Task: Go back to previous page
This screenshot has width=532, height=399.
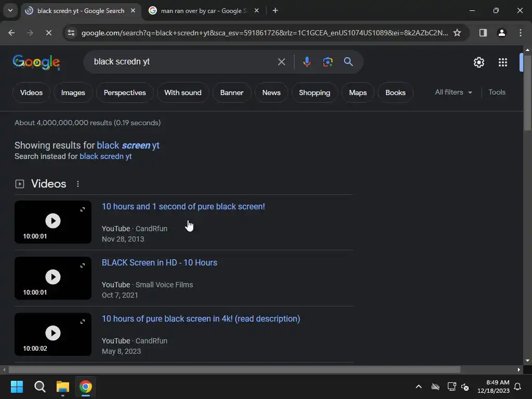Action: [11, 33]
